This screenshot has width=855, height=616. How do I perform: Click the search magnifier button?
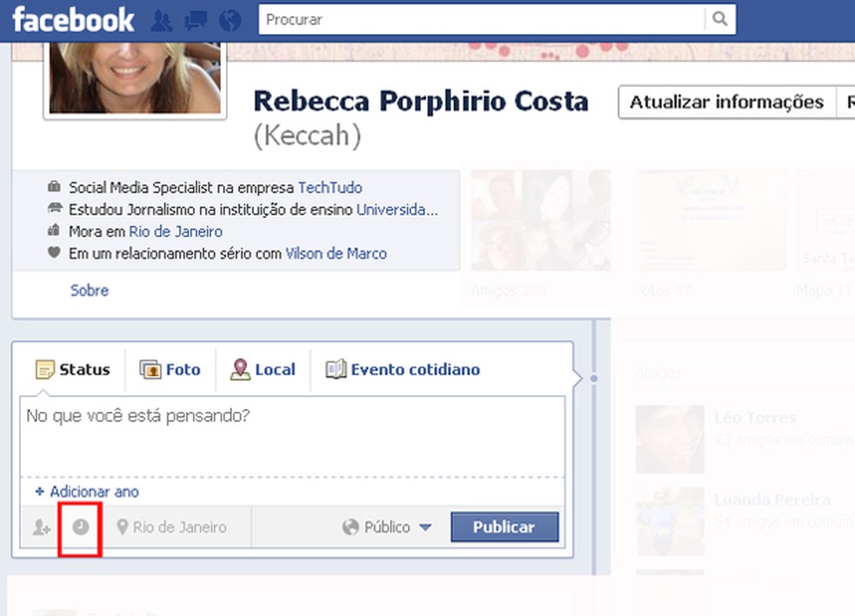pos(719,20)
